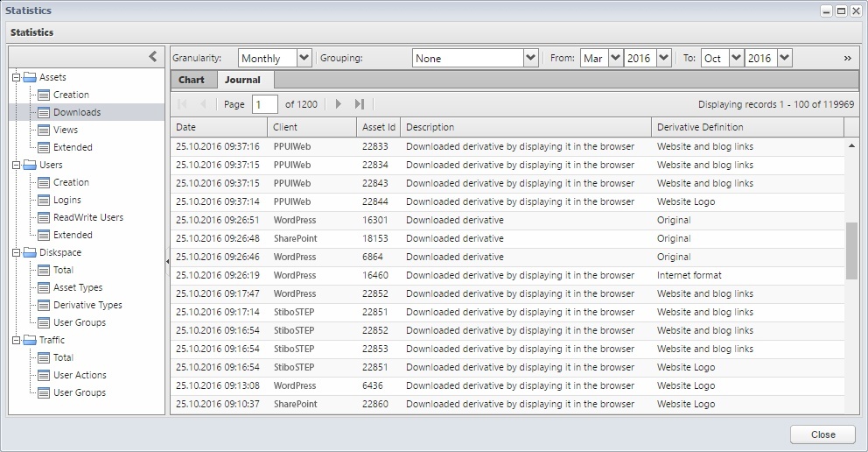Viewport: 868px width, 452px height.
Task: Collapse the Users tree node
Action: (x=16, y=165)
